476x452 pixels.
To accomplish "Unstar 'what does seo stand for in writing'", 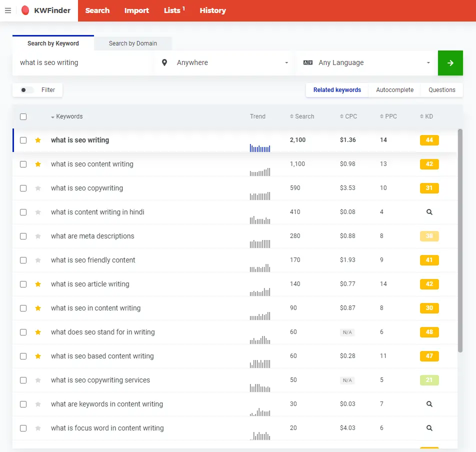I will (x=38, y=332).
